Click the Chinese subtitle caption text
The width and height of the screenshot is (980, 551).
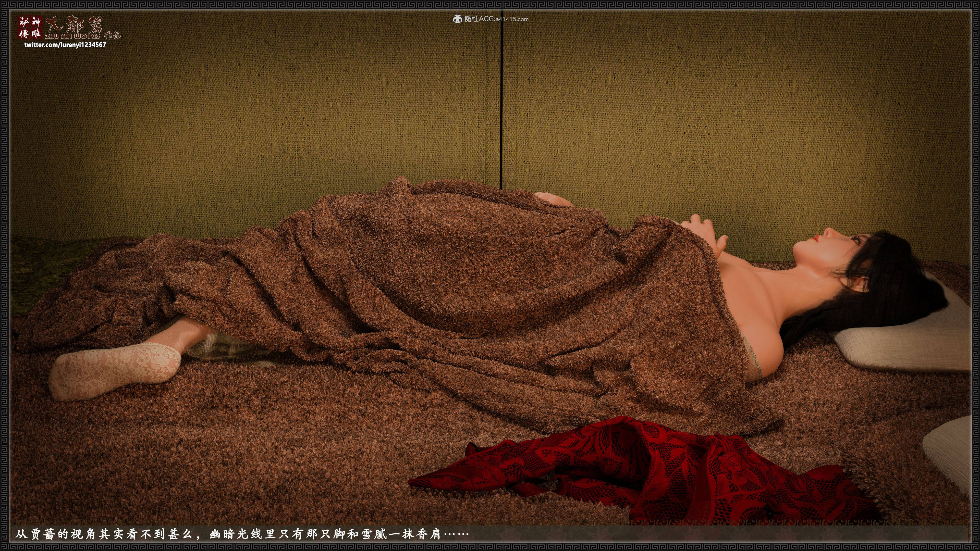pos(242,534)
